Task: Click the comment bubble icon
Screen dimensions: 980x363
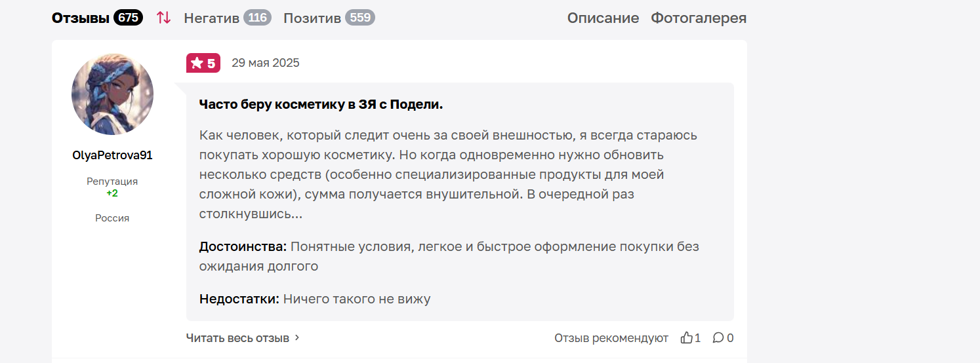Action: pos(718,338)
